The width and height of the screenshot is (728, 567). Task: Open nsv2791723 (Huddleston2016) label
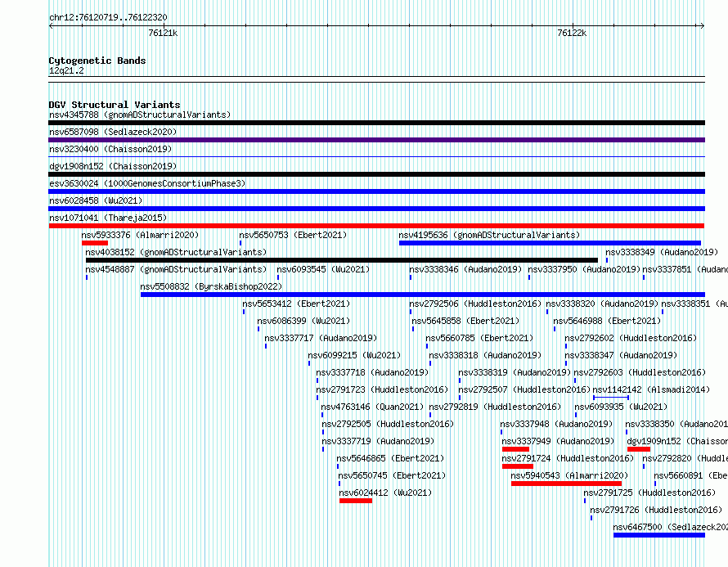tap(382, 389)
